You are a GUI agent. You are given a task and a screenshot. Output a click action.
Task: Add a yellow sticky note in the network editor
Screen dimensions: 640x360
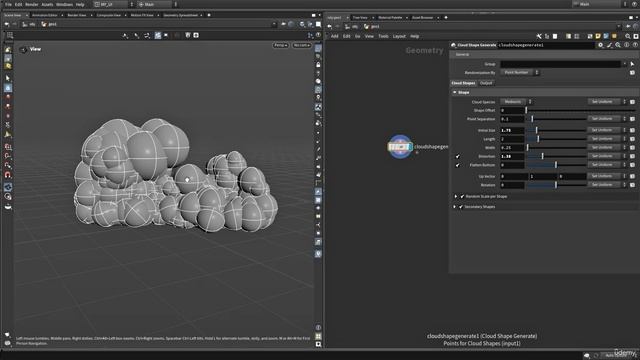tap(598, 36)
